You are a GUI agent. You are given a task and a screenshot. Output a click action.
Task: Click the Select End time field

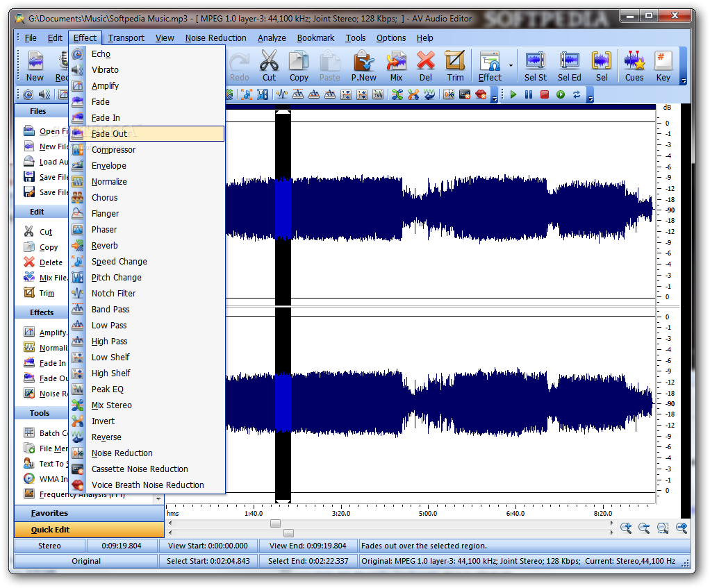click(x=308, y=561)
